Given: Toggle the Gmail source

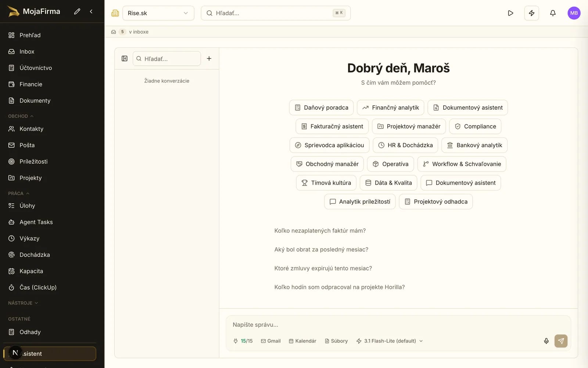Looking at the screenshot, I should click(271, 341).
